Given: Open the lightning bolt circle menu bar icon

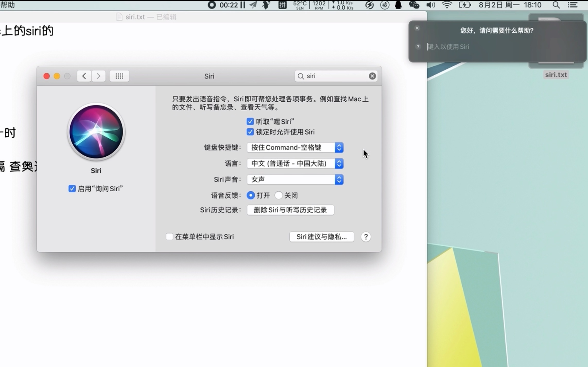Looking at the screenshot, I should click(x=369, y=5).
